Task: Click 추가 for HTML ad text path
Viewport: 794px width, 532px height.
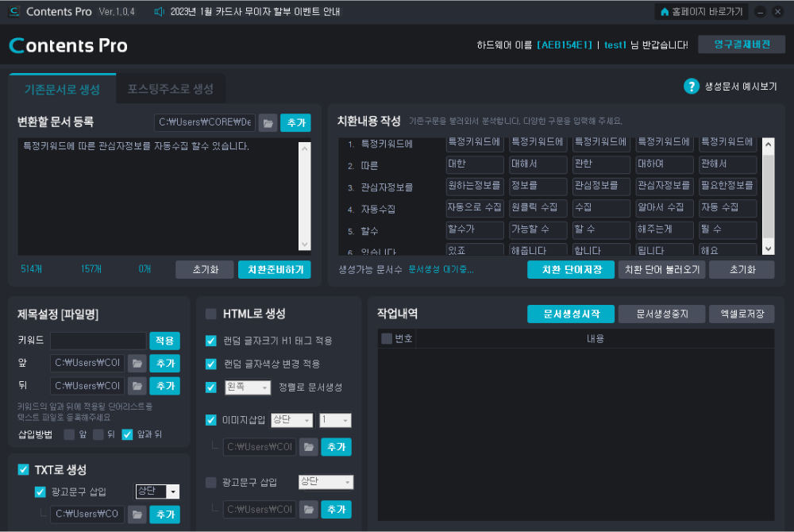Action: (336, 509)
